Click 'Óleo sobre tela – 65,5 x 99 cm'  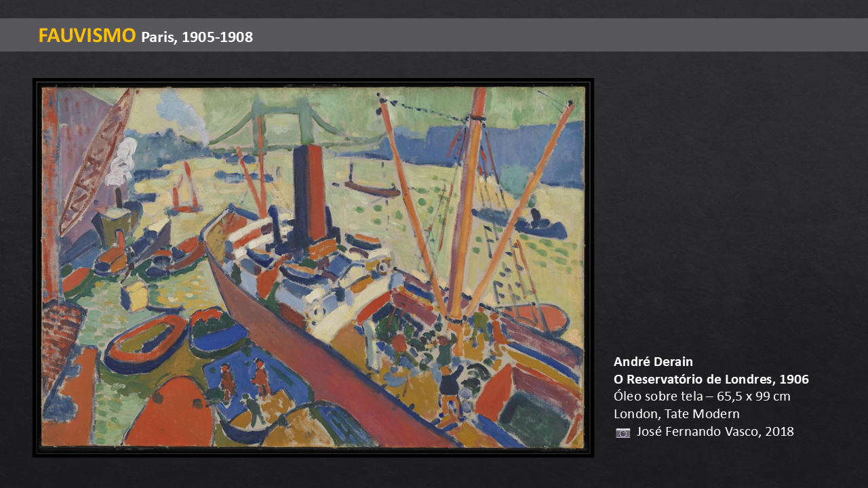pyautogui.click(x=702, y=396)
